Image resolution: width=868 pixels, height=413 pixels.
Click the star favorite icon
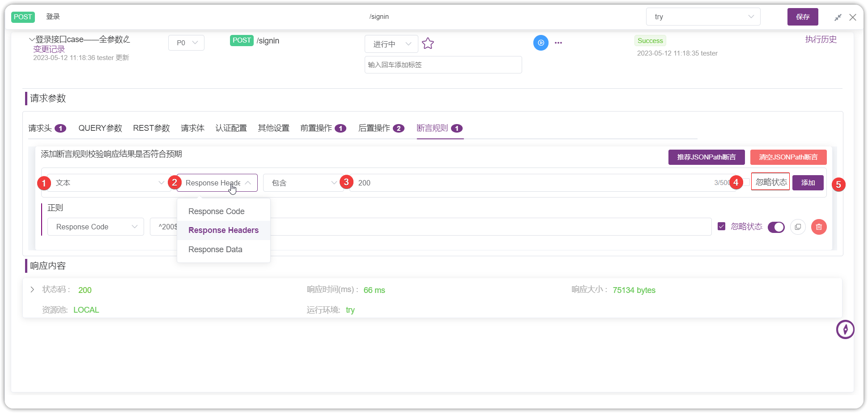(x=428, y=43)
